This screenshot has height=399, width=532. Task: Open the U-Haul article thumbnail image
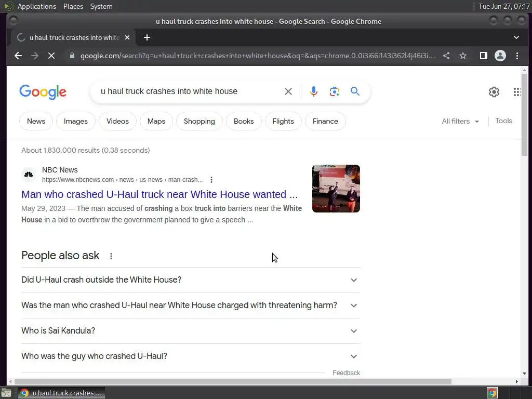coord(336,189)
